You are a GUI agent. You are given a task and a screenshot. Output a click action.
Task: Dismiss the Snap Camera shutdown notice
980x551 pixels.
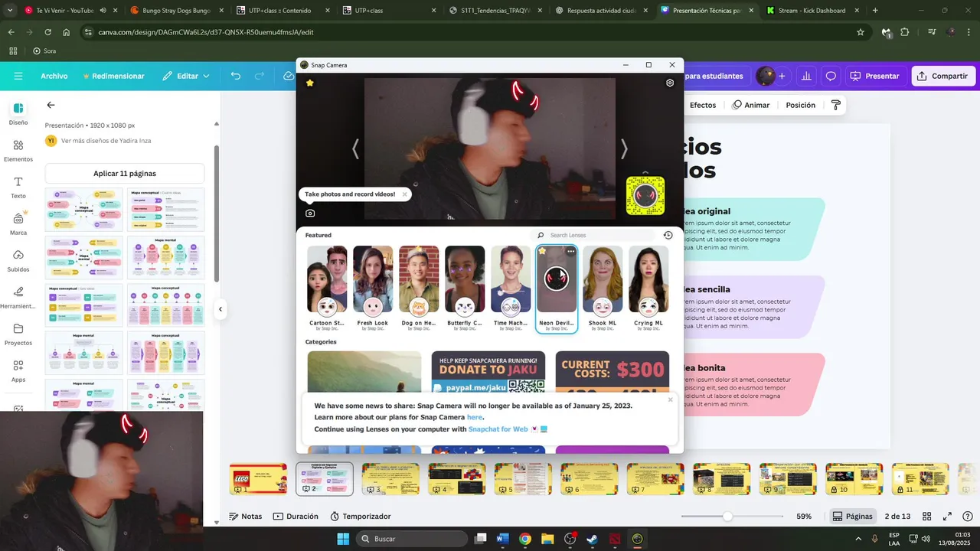pyautogui.click(x=670, y=399)
